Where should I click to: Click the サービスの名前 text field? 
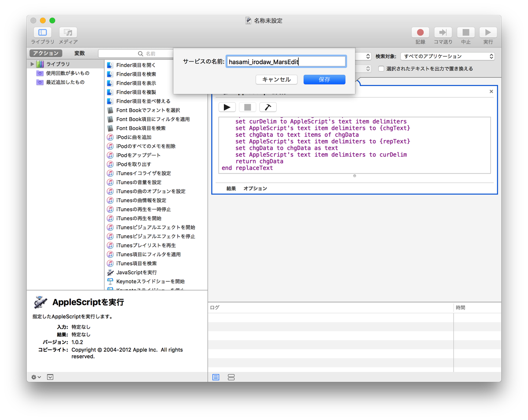click(x=286, y=62)
